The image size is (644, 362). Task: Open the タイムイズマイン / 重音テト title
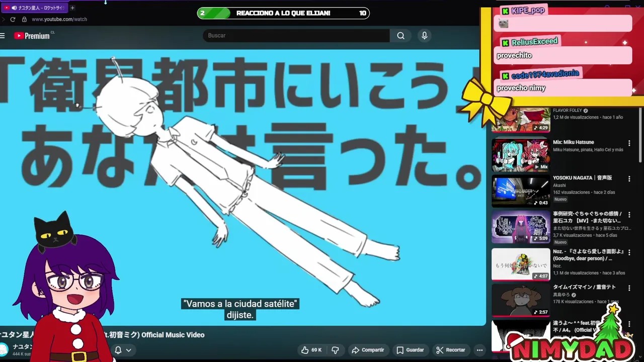coord(584,287)
